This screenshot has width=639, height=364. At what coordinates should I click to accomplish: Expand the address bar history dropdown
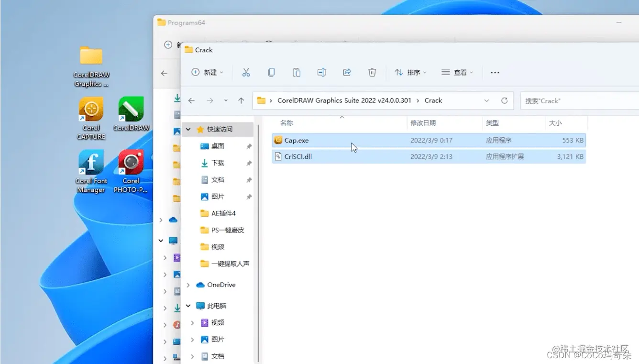(x=487, y=100)
